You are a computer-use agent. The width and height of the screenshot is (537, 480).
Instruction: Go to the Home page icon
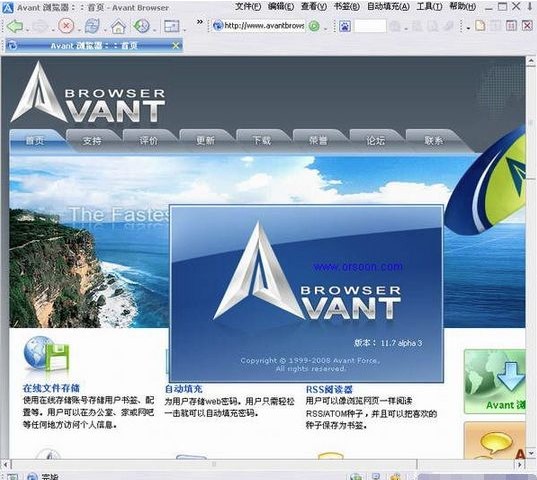pos(118,26)
